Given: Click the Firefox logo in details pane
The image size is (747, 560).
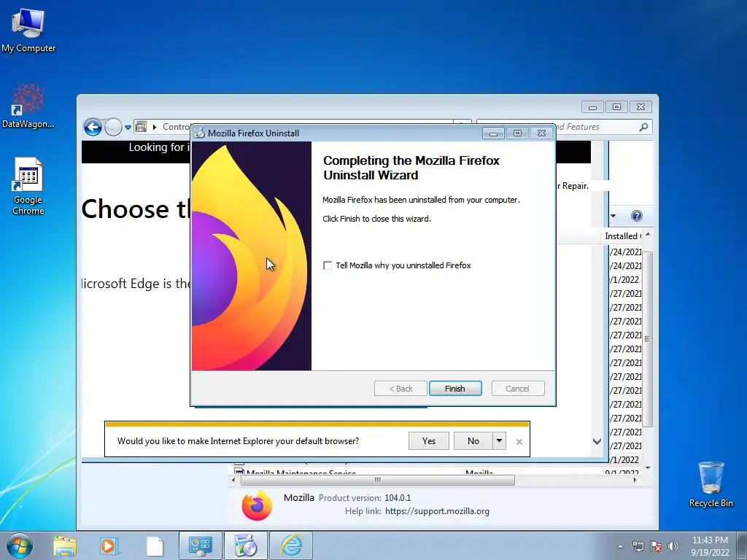Looking at the screenshot, I should click(x=257, y=505).
